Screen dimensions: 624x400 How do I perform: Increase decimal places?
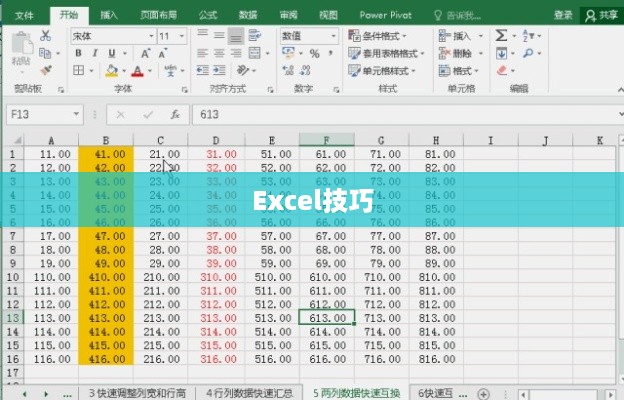[288, 70]
